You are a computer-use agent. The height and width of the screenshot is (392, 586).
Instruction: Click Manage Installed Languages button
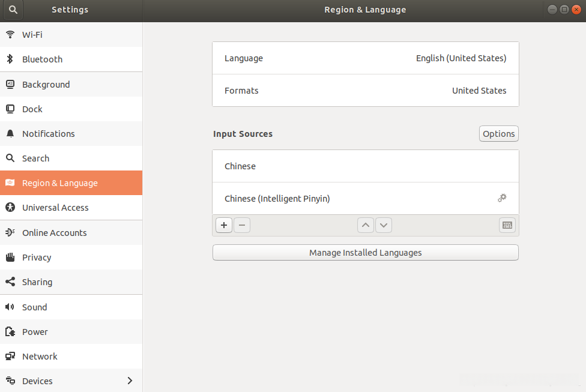tap(365, 253)
